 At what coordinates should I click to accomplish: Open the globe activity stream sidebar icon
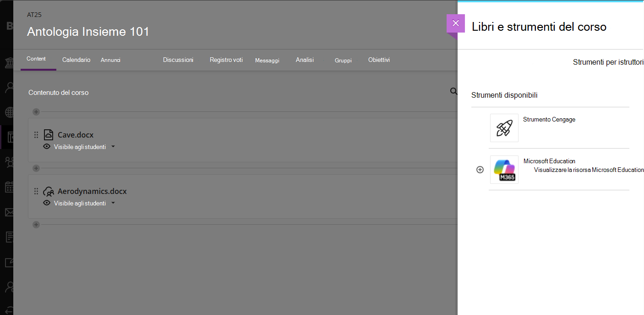(10, 112)
